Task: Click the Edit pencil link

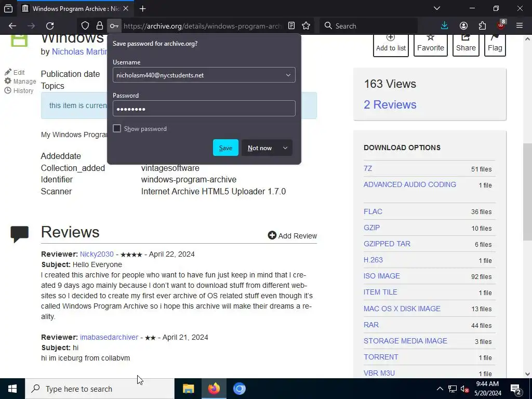Action: click(15, 72)
